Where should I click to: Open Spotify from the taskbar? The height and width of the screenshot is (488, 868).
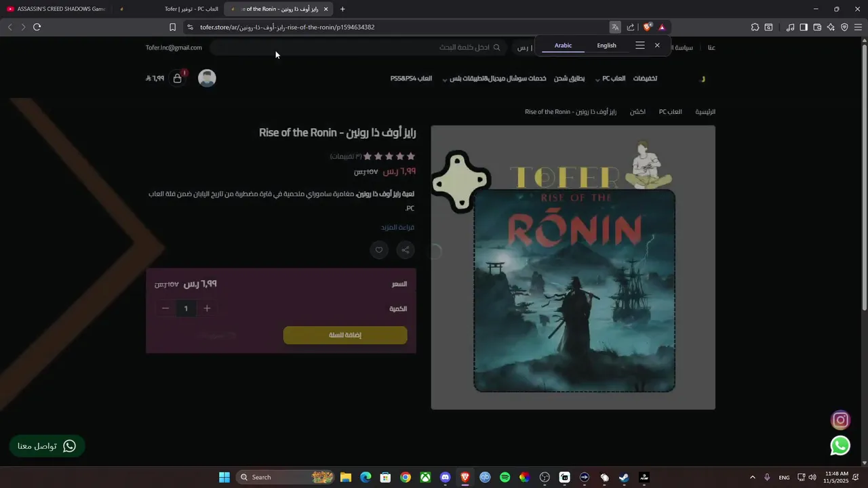pos(505,477)
